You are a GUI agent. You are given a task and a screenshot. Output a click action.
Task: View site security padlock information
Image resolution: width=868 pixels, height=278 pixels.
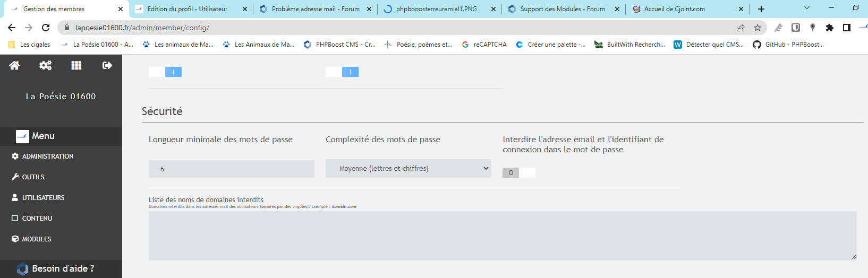tap(66, 28)
